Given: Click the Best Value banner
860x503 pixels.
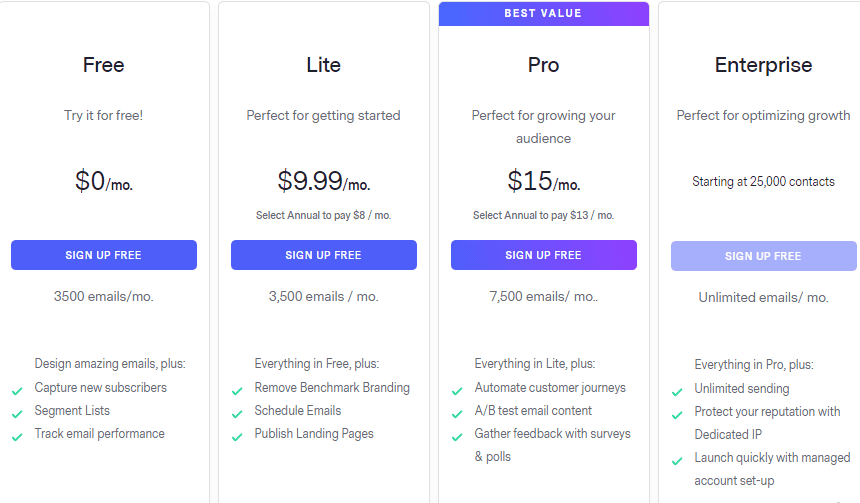Looking at the screenshot, I should [x=544, y=14].
